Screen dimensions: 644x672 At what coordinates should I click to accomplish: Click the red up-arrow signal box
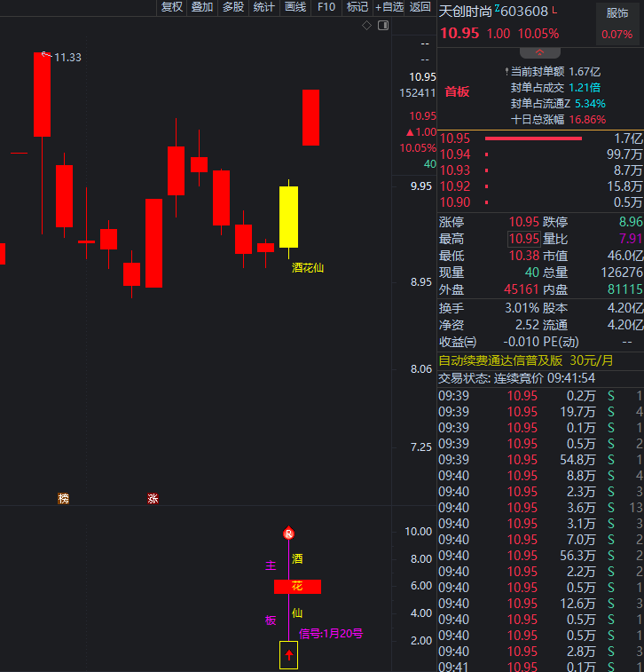288,654
